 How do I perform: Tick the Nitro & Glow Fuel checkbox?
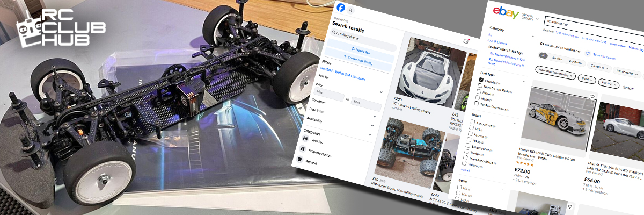(480, 85)
